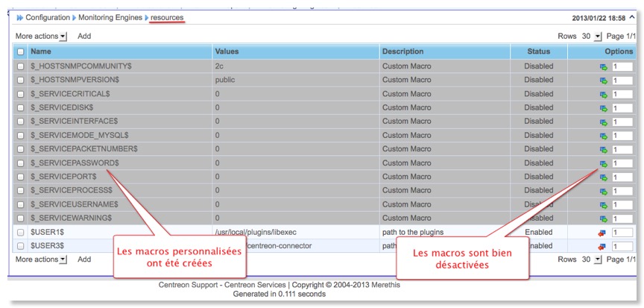This screenshot has height=308, width=644.
Task: Open the $_SERVICEWARNING$ macro name link
Action: (x=71, y=218)
